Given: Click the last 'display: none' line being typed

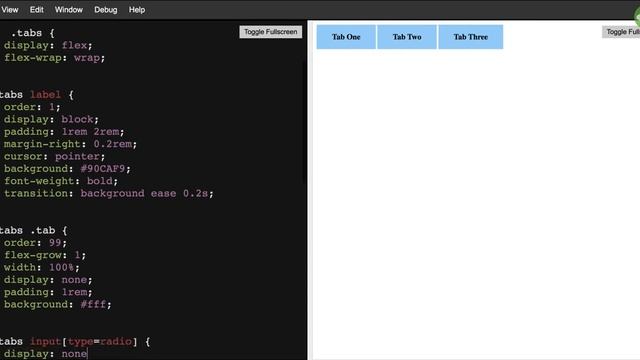Looking at the screenshot, I should pyautogui.click(x=45, y=354).
